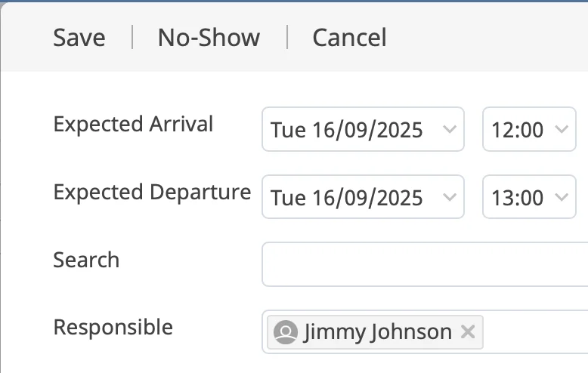Open the Expected Arrival date dropdown
The height and width of the screenshot is (373, 588).
(363, 129)
